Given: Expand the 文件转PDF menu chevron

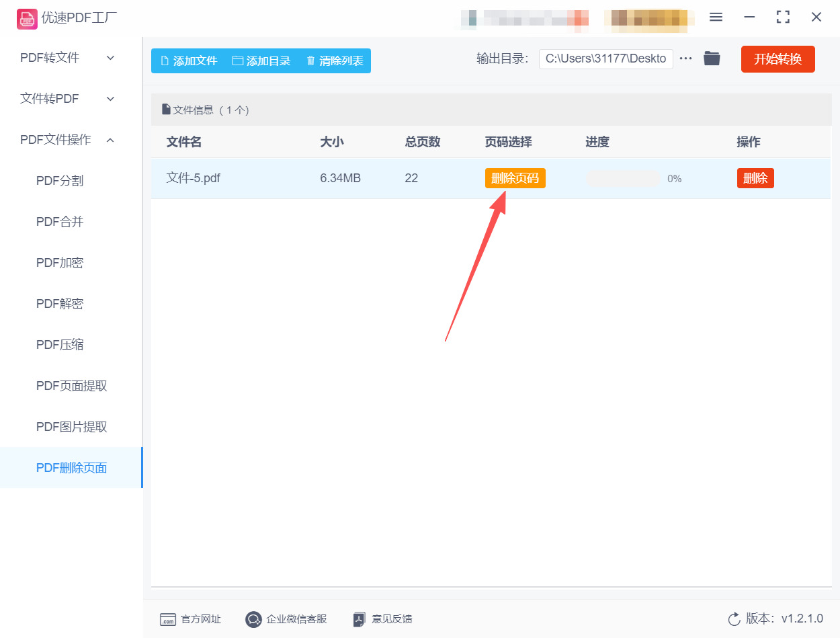Looking at the screenshot, I should (x=111, y=99).
